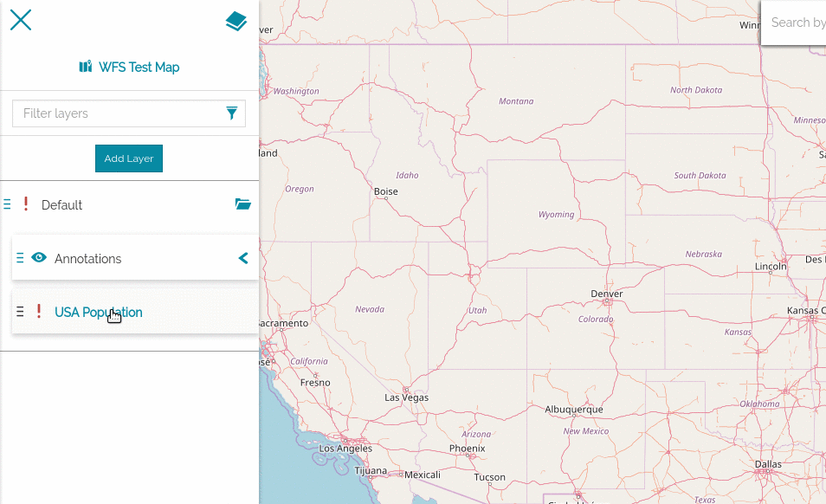Click the Dallas city label
This screenshot has height=504, width=826.
coord(768,464)
